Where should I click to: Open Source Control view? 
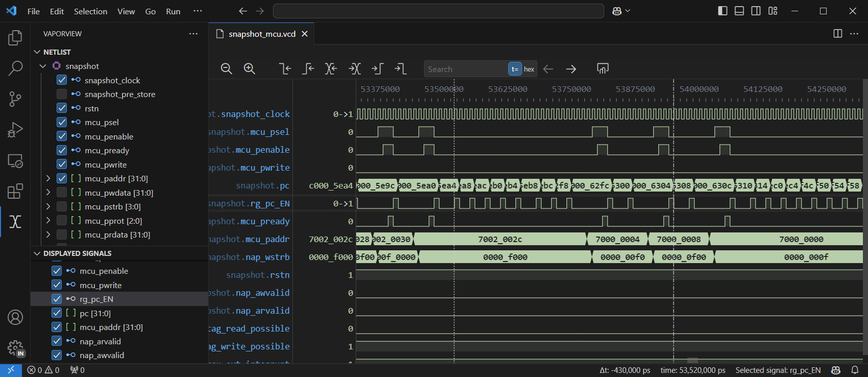(x=15, y=99)
